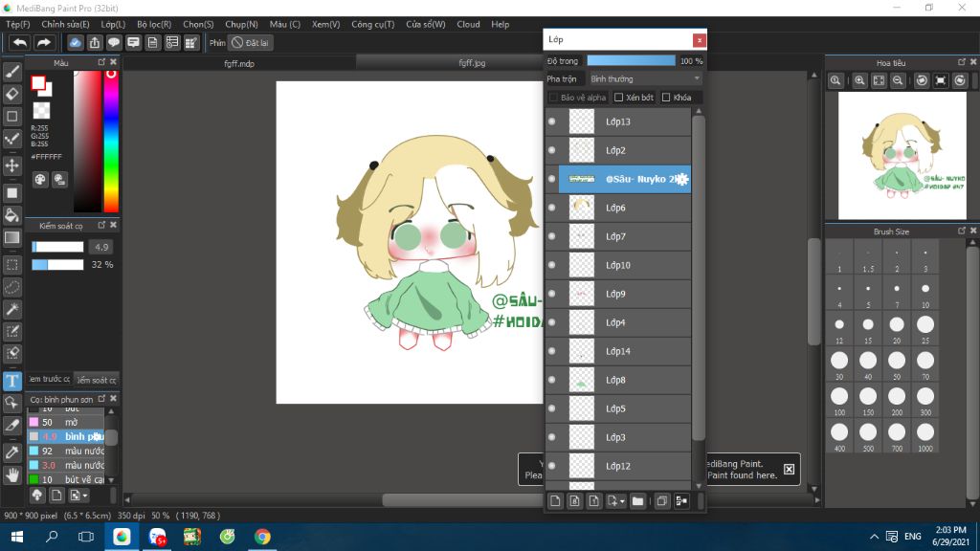980x551 pixels.
Task: Hide the Lớp7 layer
Action: point(552,237)
